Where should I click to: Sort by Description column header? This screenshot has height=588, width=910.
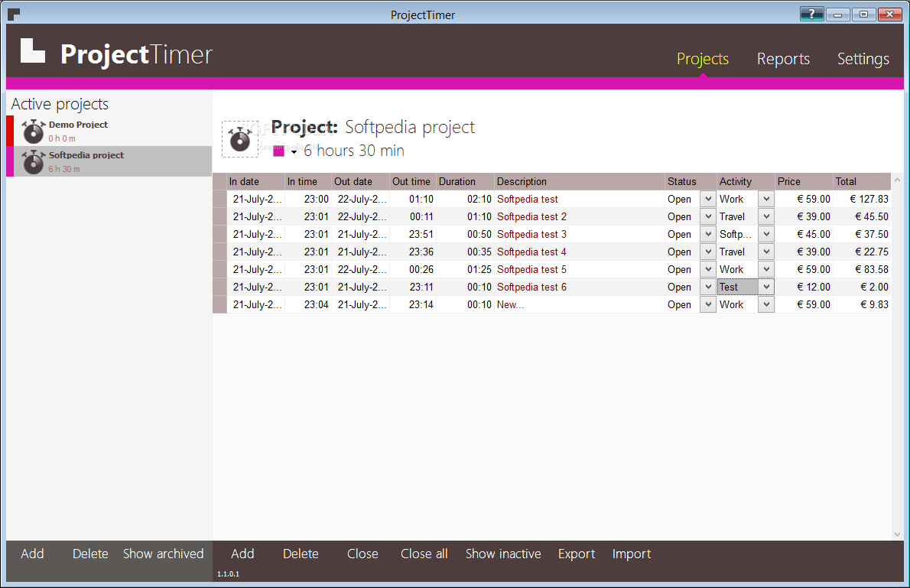point(579,181)
